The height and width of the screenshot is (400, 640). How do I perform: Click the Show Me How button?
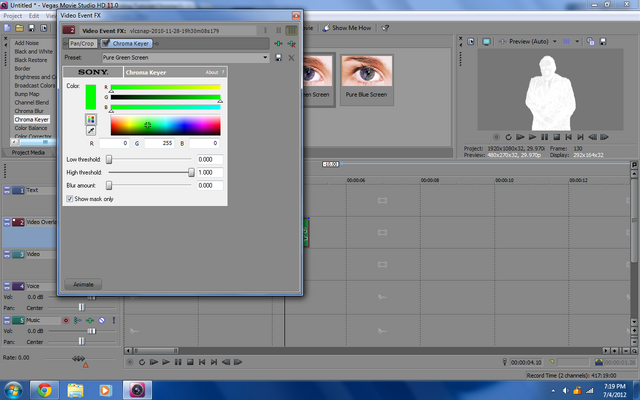pyautogui.click(x=347, y=28)
